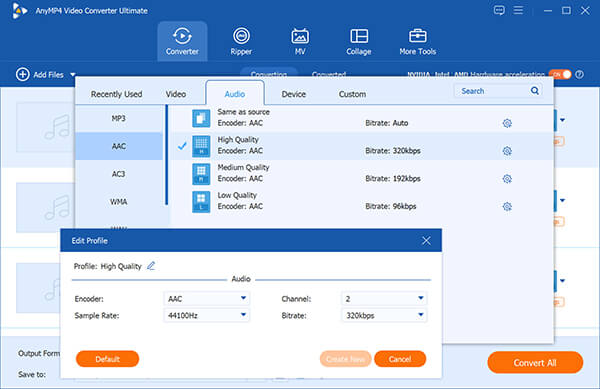Open settings gear for Low Quality preset
Viewport: 600px width, 389px height.
[507, 207]
